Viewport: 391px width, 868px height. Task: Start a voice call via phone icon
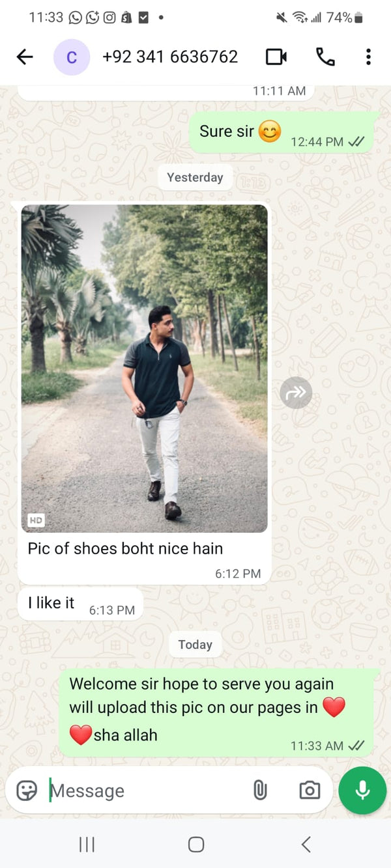coord(325,57)
